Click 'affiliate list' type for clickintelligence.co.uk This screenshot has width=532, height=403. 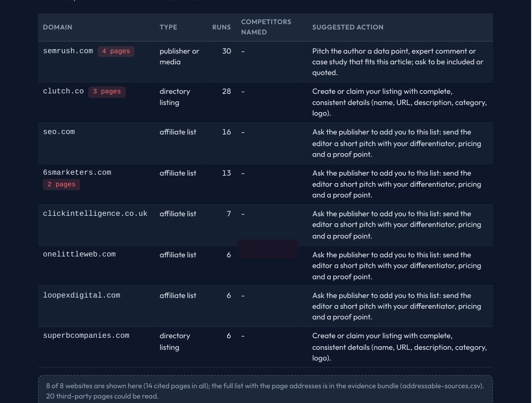point(178,214)
